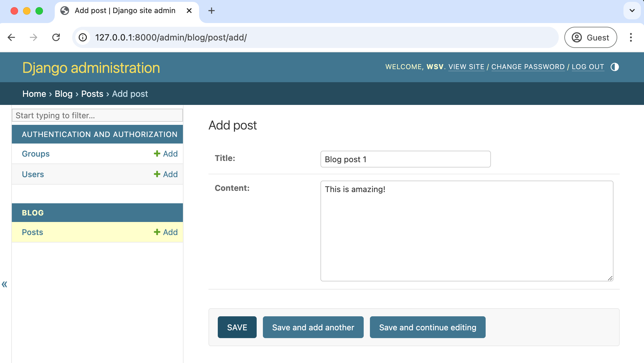
Task: Expand the Blog section in sidebar
Action: point(33,213)
